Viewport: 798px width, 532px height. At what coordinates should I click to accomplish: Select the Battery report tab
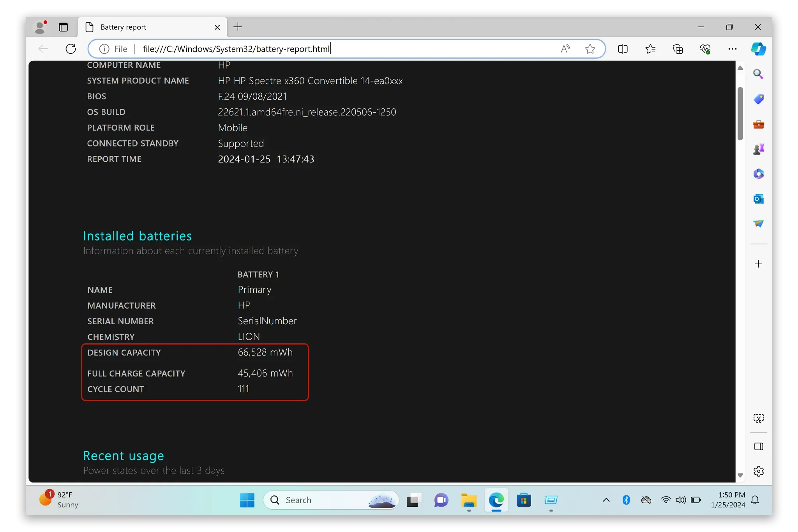point(148,27)
